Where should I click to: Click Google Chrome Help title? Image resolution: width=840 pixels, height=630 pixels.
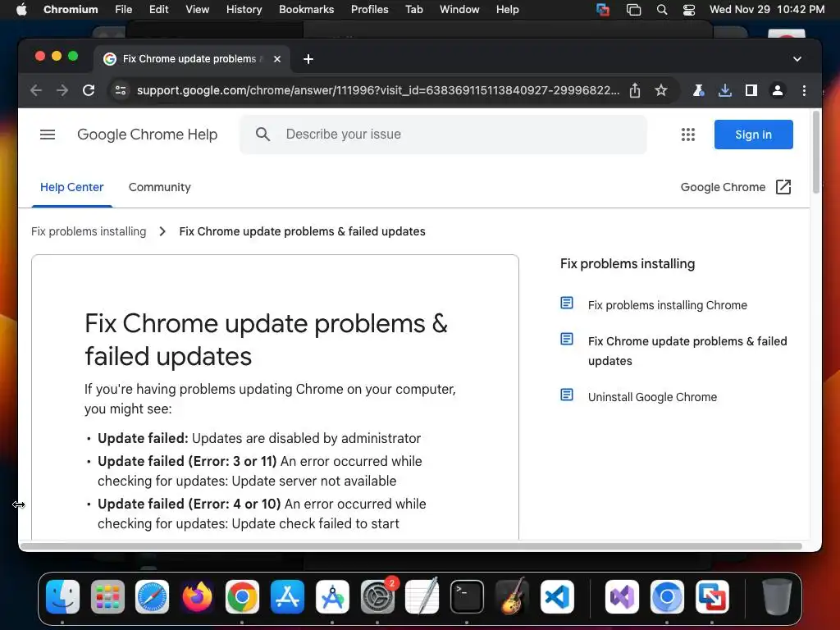[148, 135]
